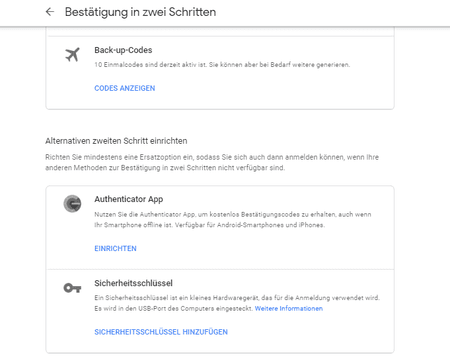Screen dimensions: 450x361
Task: Go back using the left arrow icon
Action: 50,12
